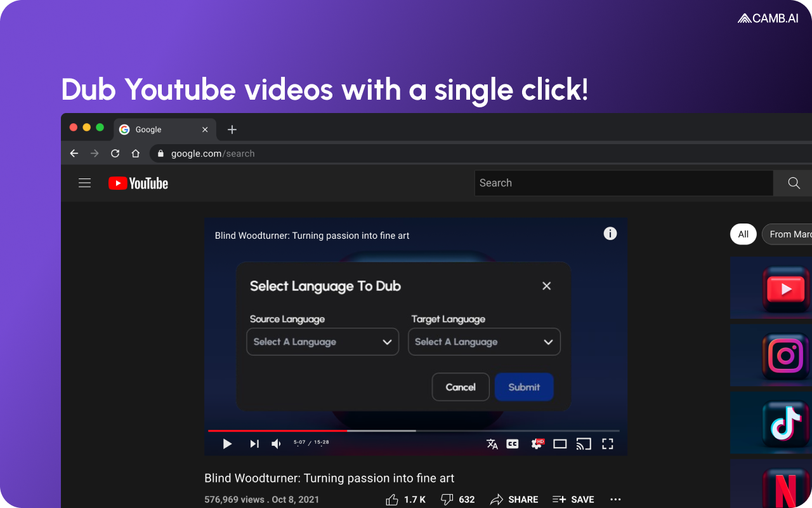The width and height of the screenshot is (812, 508).
Task: Open the YouTube player settings gear
Action: click(x=536, y=443)
